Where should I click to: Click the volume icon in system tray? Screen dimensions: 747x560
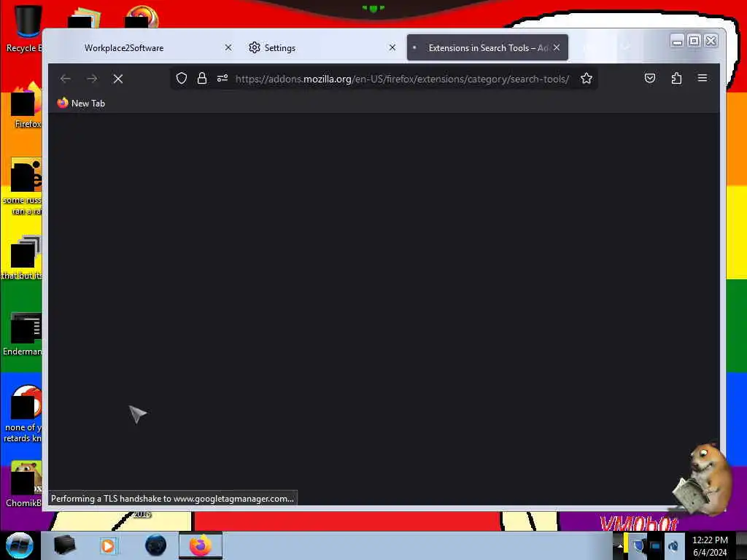coord(673,545)
